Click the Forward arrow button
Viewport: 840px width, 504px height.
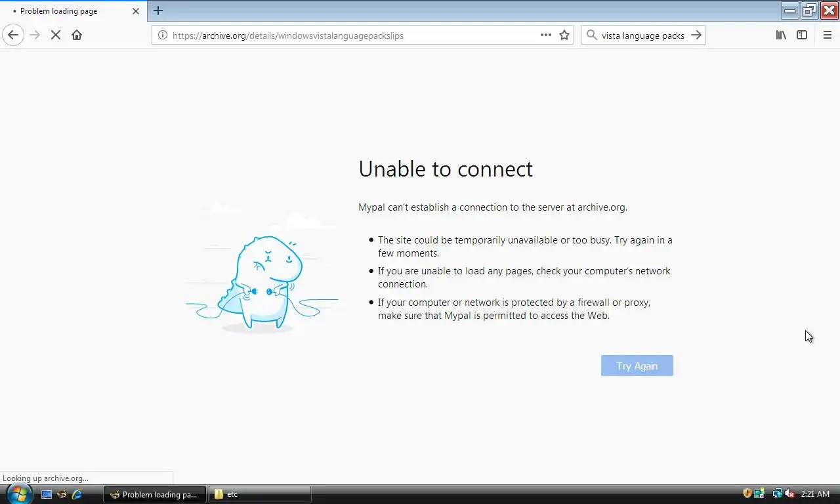(x=35, y=35)
